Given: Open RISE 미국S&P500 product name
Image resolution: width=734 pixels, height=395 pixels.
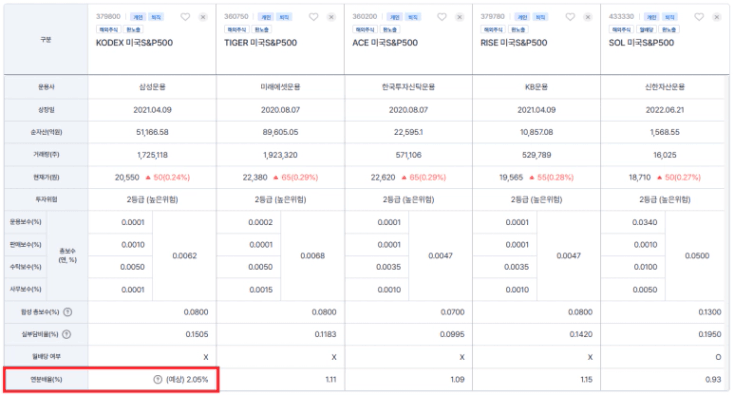Looking at the screenshot, I should pos(514,43).
